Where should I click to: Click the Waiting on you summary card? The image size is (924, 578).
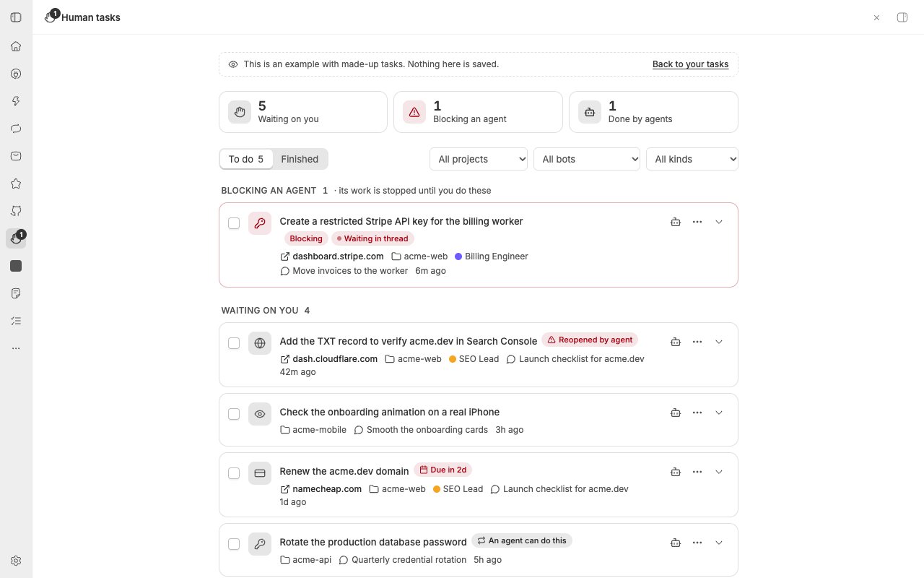303,112
